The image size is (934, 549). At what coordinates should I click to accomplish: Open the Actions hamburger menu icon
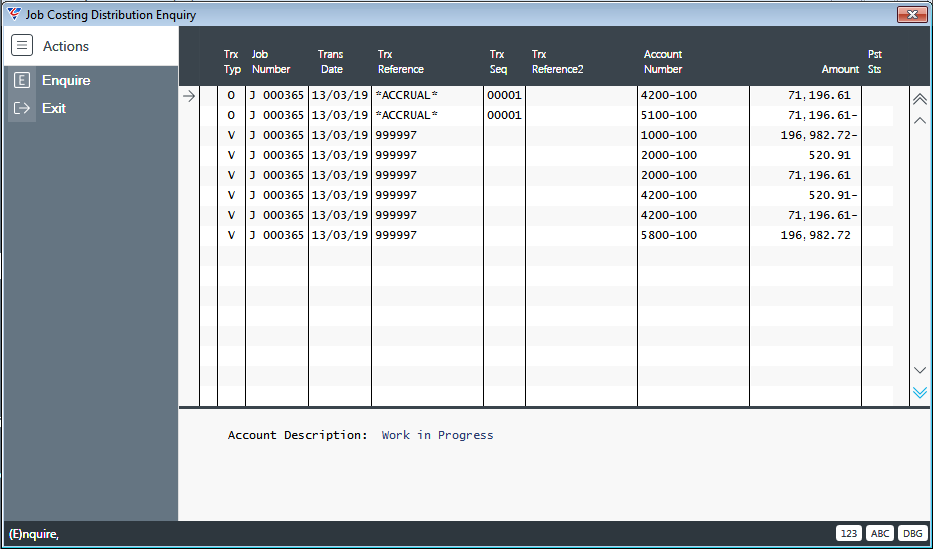[22, 45]
